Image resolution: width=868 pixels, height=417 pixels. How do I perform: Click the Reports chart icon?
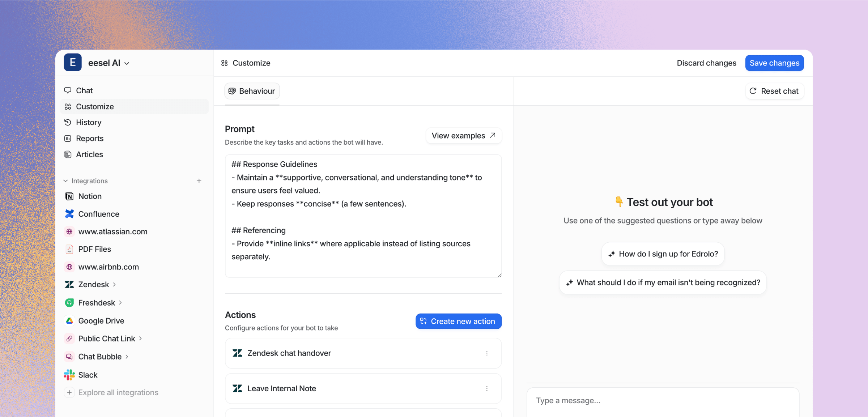68,138
